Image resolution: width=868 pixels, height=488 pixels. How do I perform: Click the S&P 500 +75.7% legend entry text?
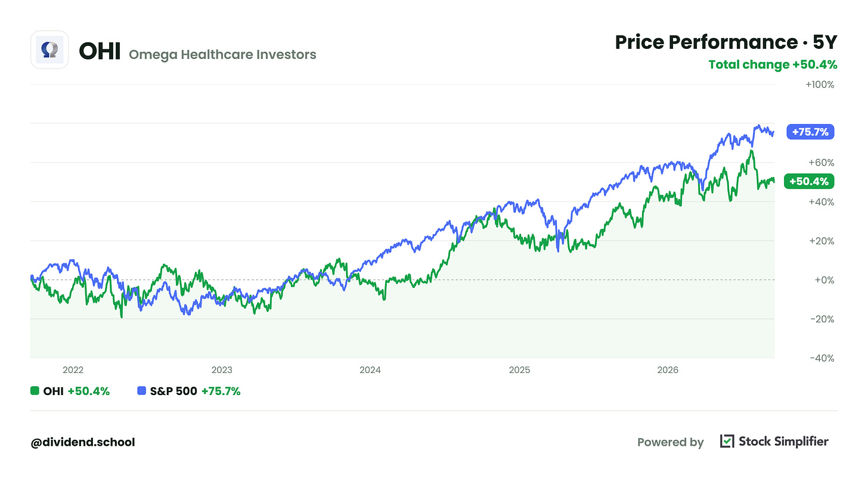195,391
